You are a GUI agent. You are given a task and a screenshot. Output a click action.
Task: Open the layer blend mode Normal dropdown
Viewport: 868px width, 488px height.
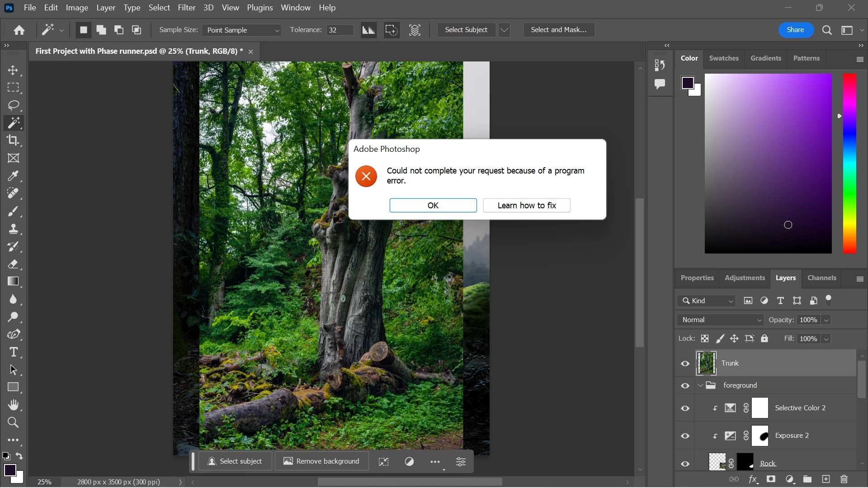coord(721,320)
